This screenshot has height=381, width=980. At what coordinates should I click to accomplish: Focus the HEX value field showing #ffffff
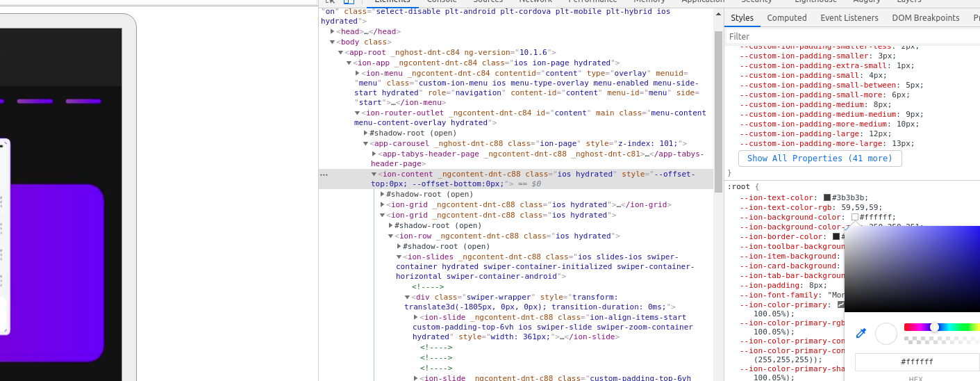pyautogui.click(x=917, y=362)
